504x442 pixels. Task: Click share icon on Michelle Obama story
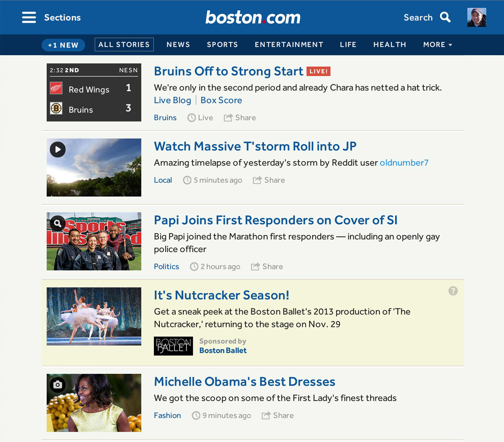tap(266, 415)
